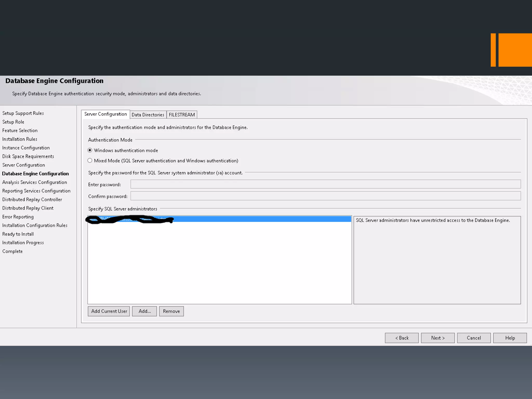Switch to the Data Directories tab

pyautogui.click(x=148, y=115)
